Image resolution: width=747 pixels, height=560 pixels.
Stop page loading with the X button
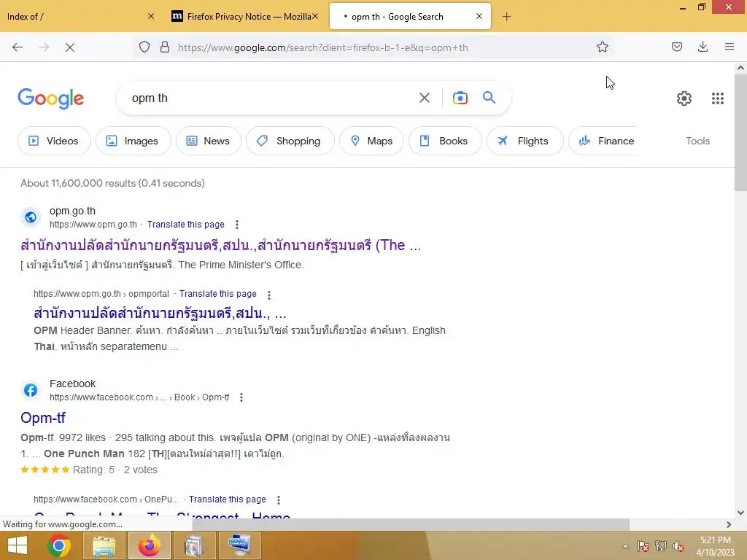[x=69, y=47]
